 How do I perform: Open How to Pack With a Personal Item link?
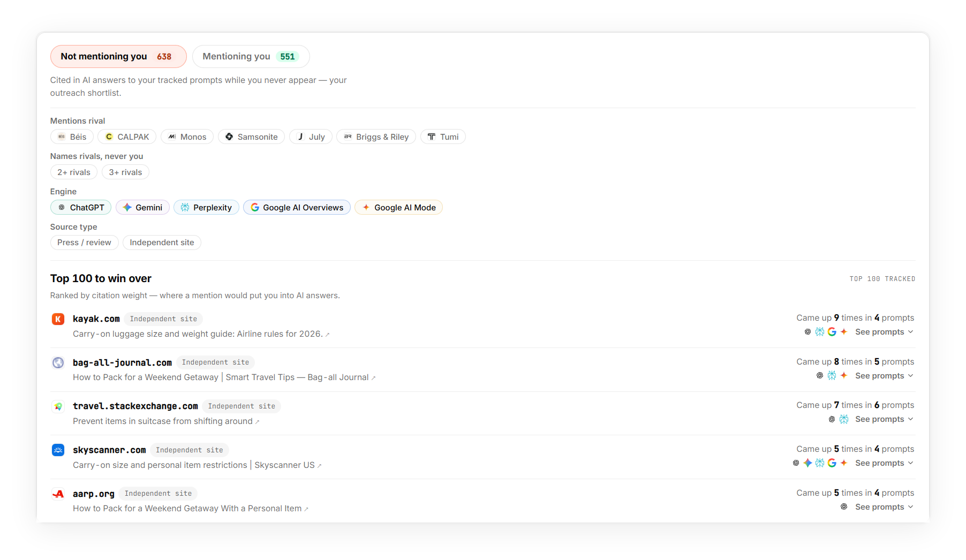191,509
